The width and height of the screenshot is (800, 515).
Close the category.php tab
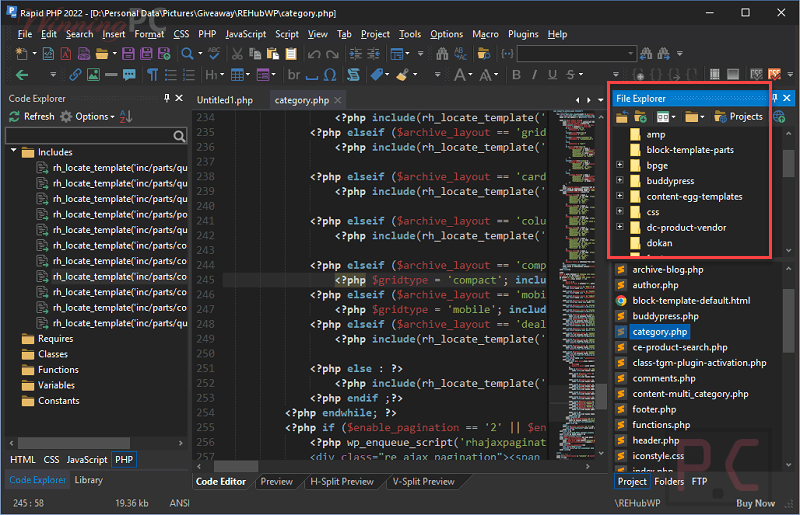coord(338,100)
